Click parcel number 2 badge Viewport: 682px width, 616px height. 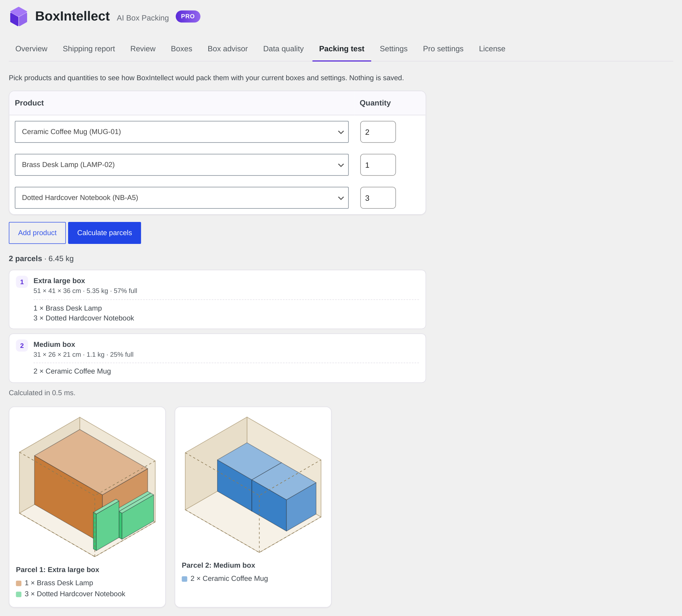pyautogui.click(x=22, y=345)
